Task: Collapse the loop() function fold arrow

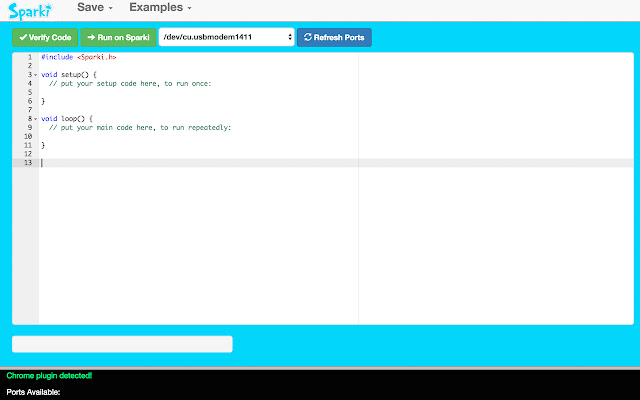Action: click(36, 119)
